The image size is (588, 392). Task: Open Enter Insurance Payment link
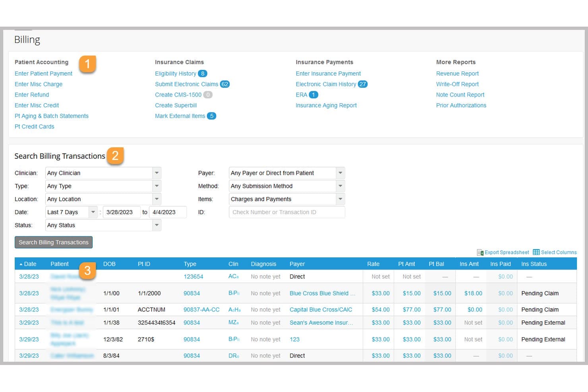pyautogui.click(x=328, y=73)
